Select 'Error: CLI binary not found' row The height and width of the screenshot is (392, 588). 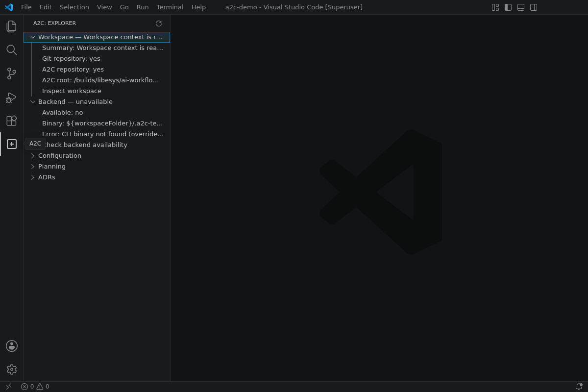97,134
